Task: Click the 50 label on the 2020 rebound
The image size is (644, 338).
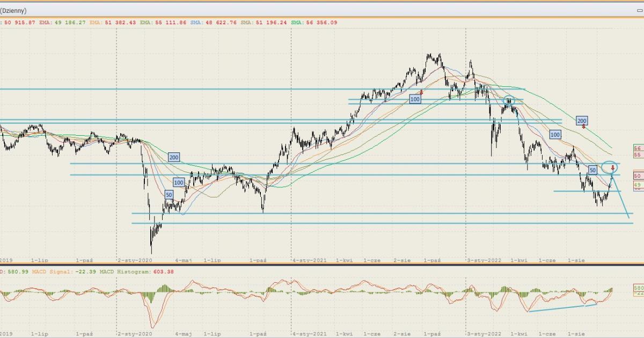Action: tap(169, 195)
